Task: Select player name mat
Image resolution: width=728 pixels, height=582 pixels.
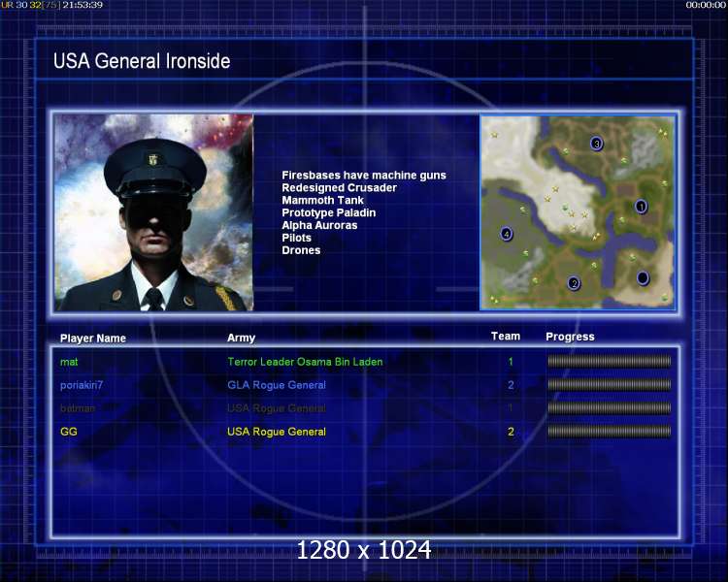Action: (x=69, y=362)
